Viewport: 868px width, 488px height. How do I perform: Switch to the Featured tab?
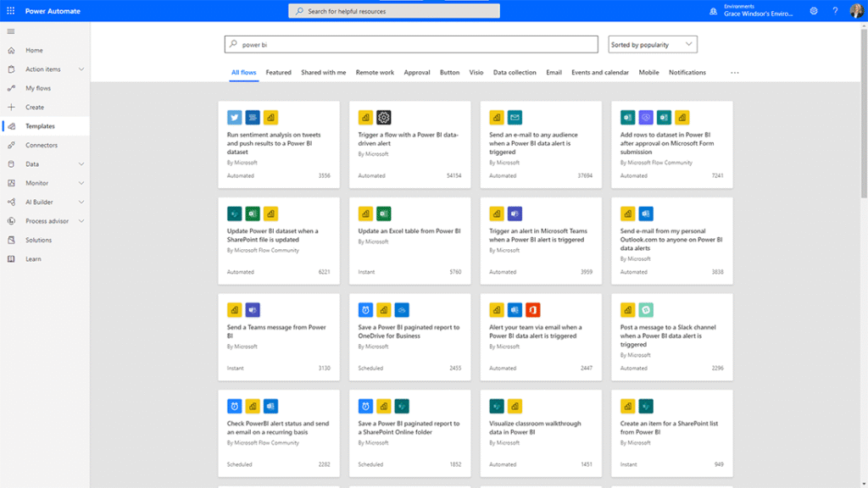click(x=278, y=73)
